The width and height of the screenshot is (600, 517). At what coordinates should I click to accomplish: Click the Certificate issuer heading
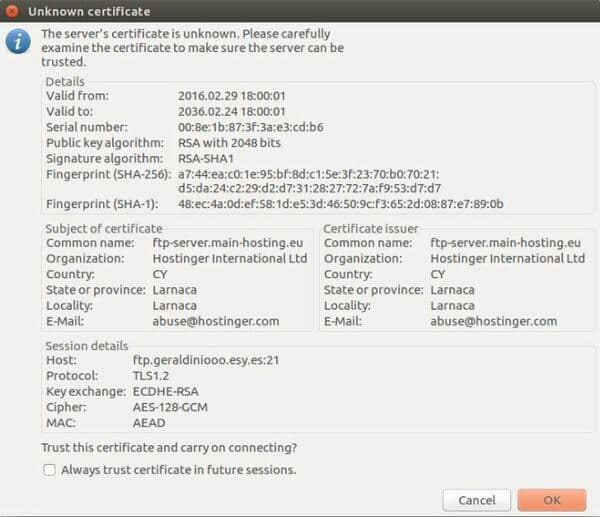(x=370, y=228)
